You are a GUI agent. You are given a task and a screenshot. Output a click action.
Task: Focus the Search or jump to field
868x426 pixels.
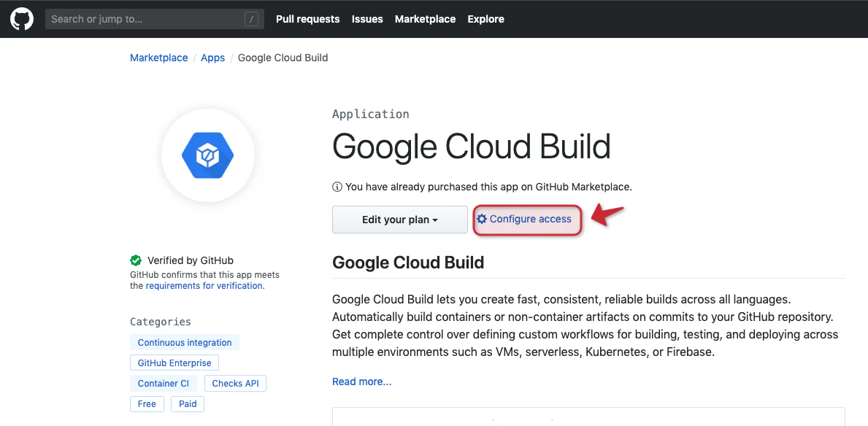(155, 20)
